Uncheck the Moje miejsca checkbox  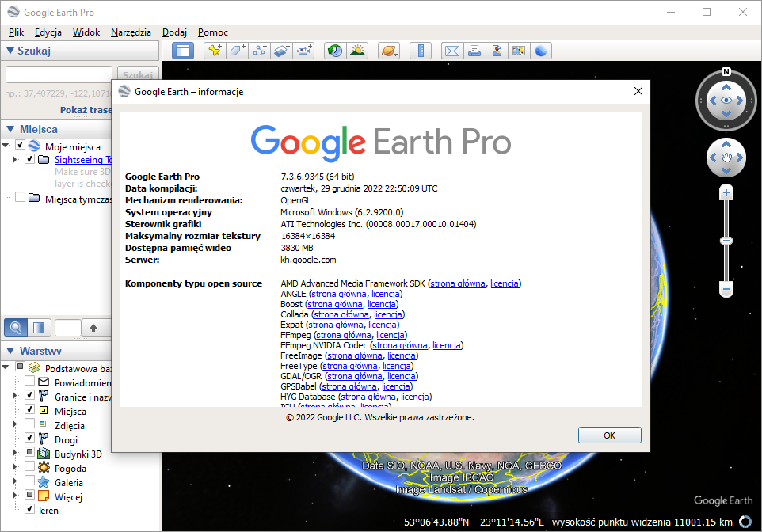(x=20, y=145)
